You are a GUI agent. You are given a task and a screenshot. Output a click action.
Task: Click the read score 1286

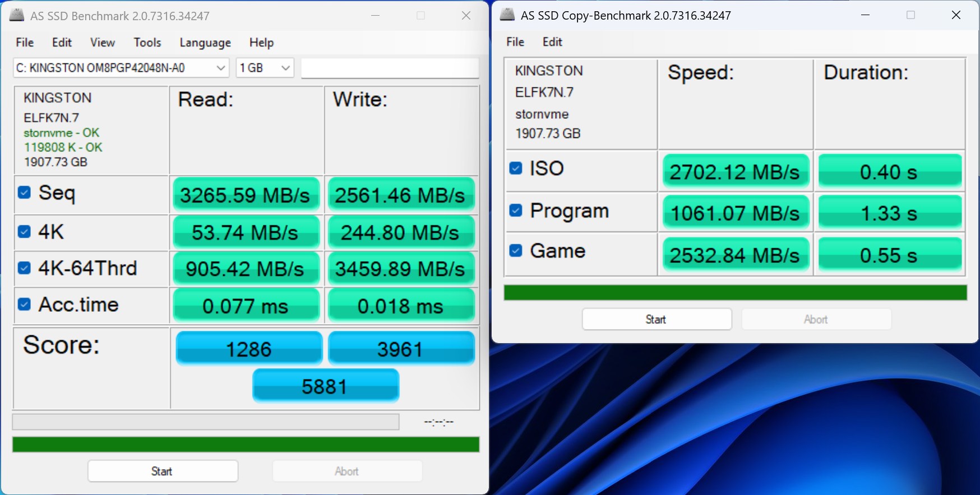click(x=249, y=349)
